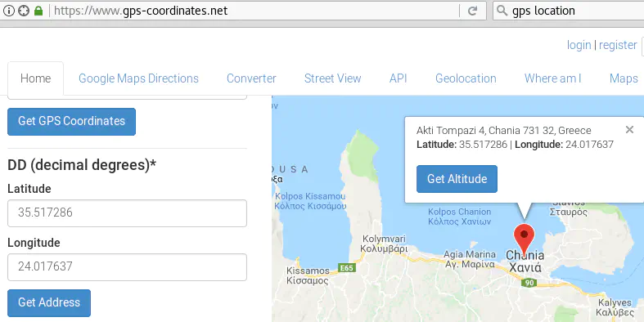Image resolution: width=644 pixels, height=322 pixels.
Task: Click the green padlock security icon
Action: [x=38, y=11]
